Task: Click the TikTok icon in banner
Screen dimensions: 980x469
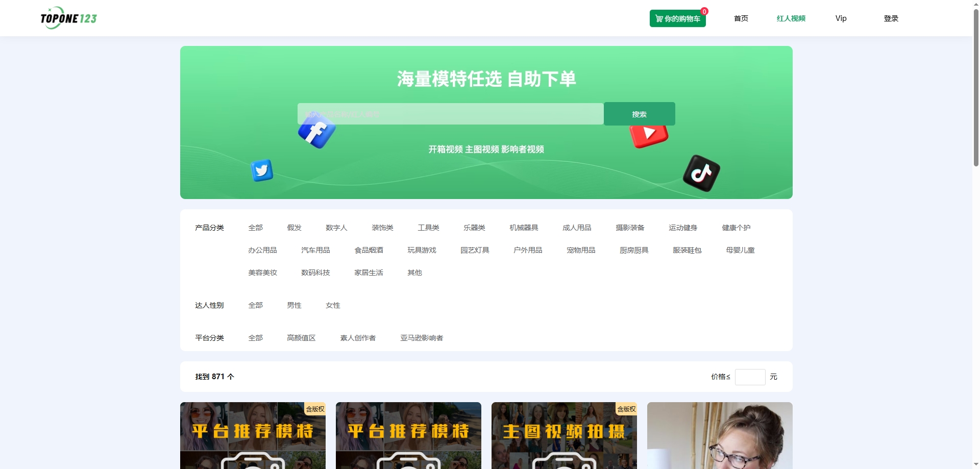Action: (701, 174)
